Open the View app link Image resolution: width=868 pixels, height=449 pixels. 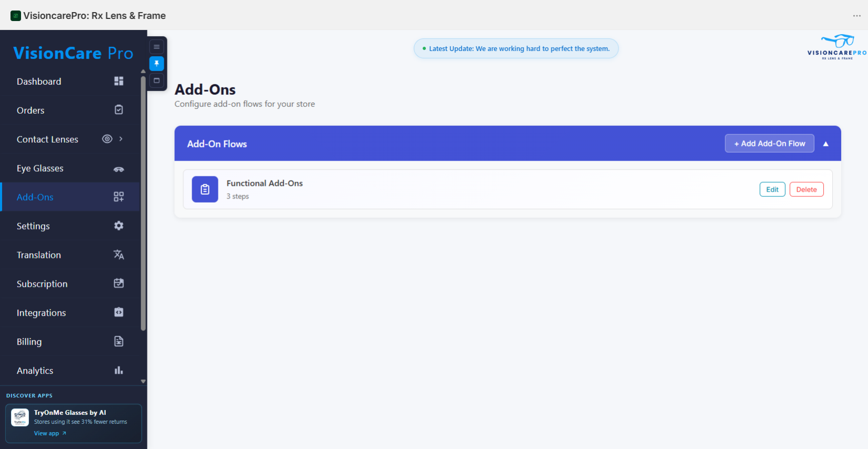[x=50, y=433]
